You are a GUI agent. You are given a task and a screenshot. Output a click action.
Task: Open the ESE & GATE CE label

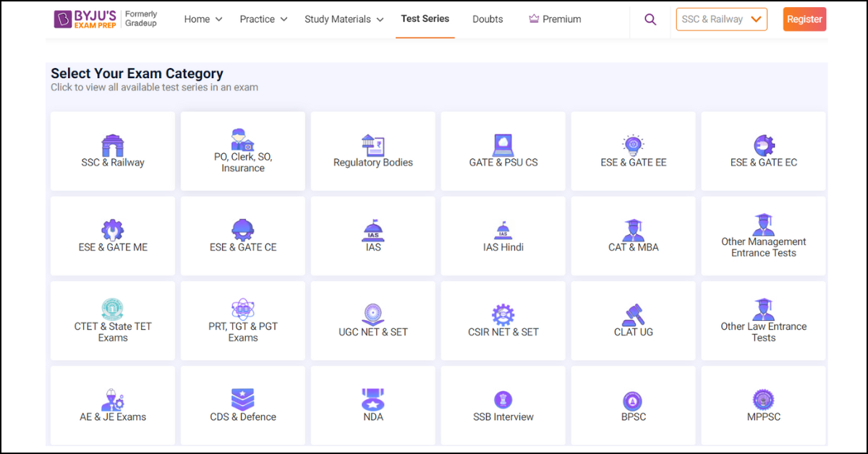[243, 247]
